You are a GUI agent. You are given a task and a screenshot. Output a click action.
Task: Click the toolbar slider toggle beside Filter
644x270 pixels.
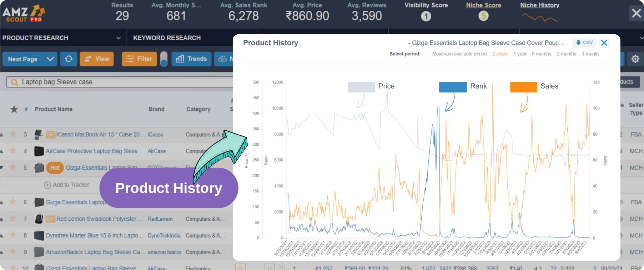[164, 59]
